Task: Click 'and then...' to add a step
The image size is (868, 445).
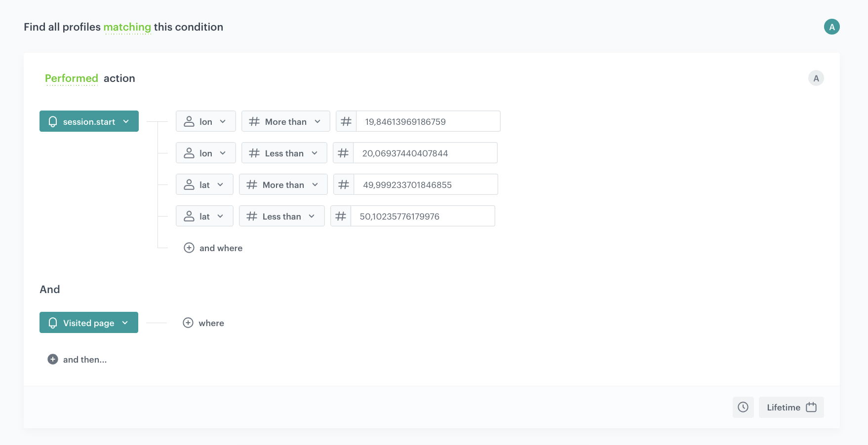Action: (x=84, y=359)
